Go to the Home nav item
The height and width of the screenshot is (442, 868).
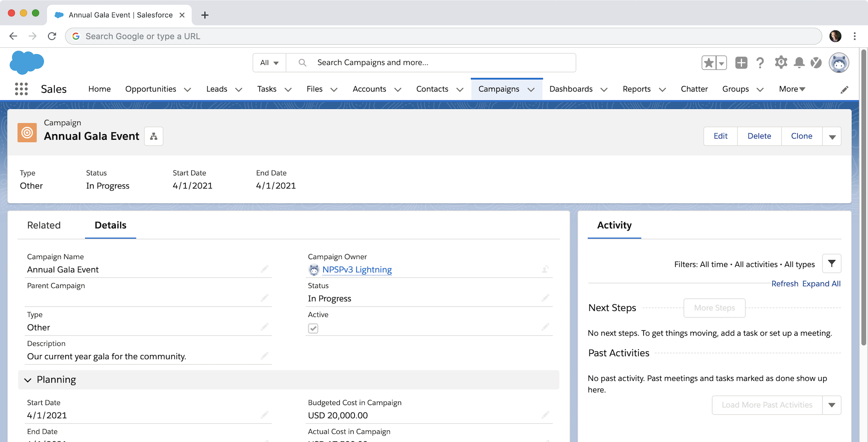pos(99,89)
